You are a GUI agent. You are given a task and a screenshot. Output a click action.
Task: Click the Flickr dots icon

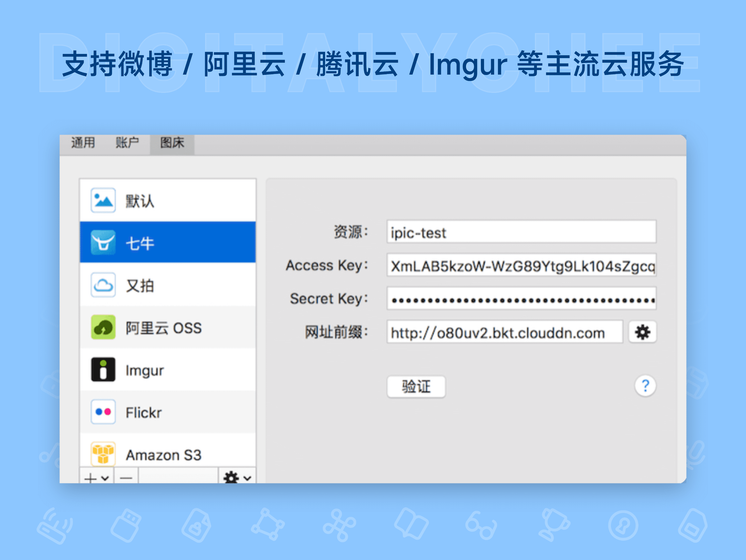103,411
